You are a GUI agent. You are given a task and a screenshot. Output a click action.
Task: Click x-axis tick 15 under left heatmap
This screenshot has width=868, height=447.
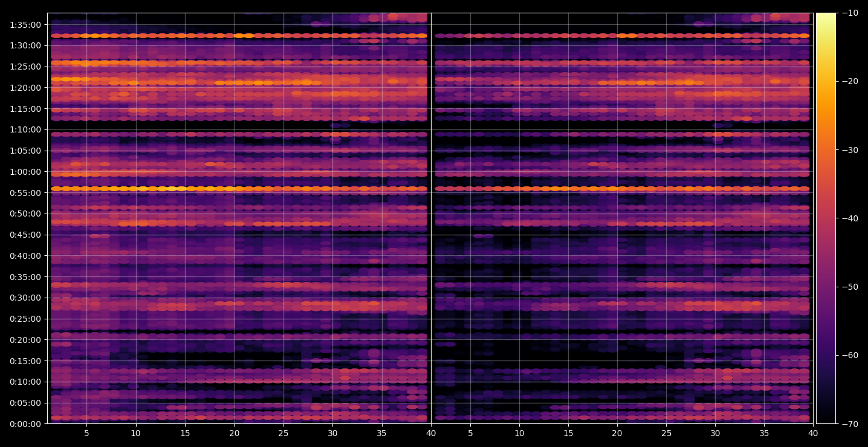pyautogui.click(x=185, y=434)
